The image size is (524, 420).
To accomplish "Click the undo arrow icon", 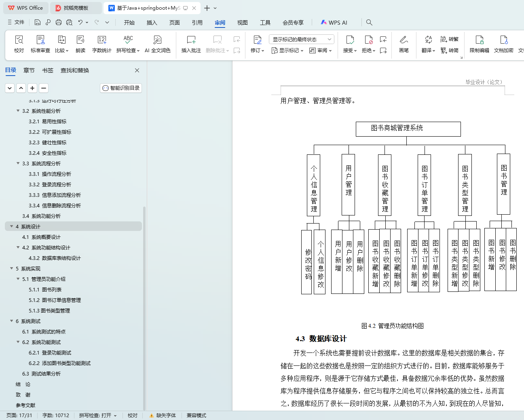I will (x=80, y=22).
